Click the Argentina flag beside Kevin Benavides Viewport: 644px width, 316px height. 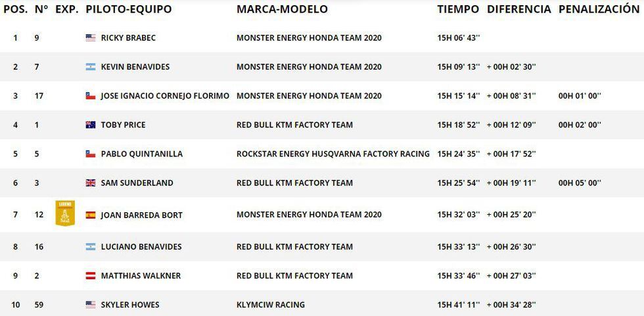[x=91, y=67]
